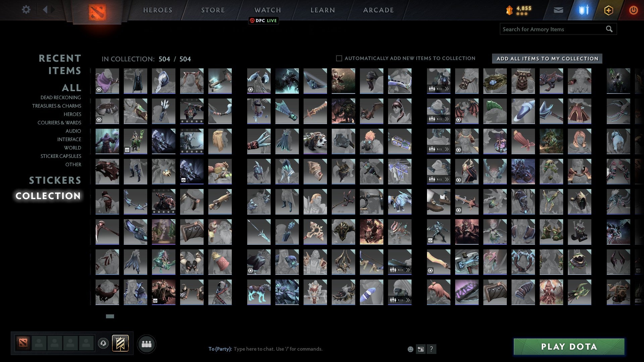Toggle the download/cloud icon near party slots

tap(103, 343)
